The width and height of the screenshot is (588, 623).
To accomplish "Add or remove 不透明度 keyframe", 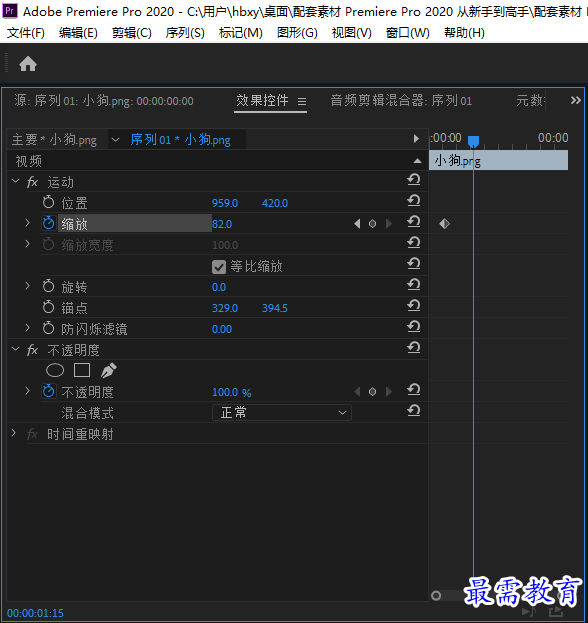I will pos(372,392).
